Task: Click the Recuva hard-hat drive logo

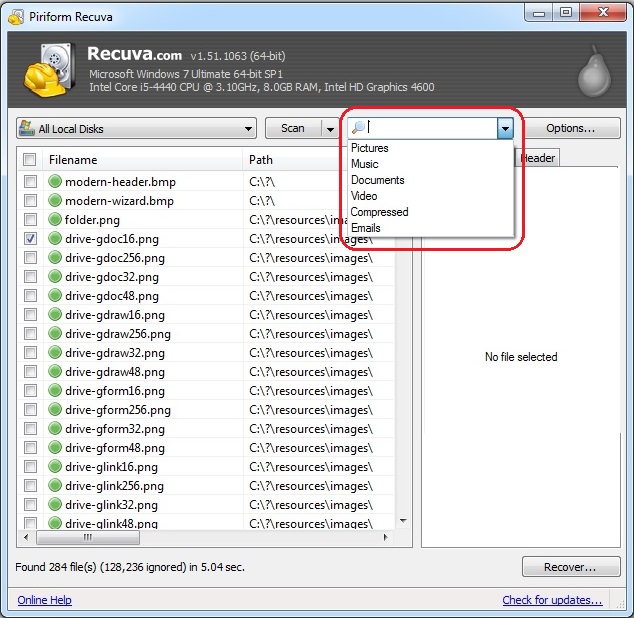Action: 49,70
